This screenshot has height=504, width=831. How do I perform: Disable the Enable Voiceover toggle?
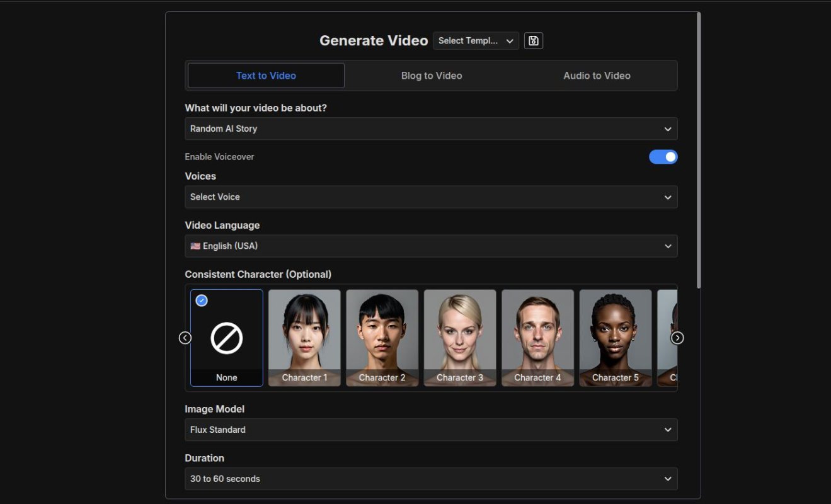click(x=663, y=156)
